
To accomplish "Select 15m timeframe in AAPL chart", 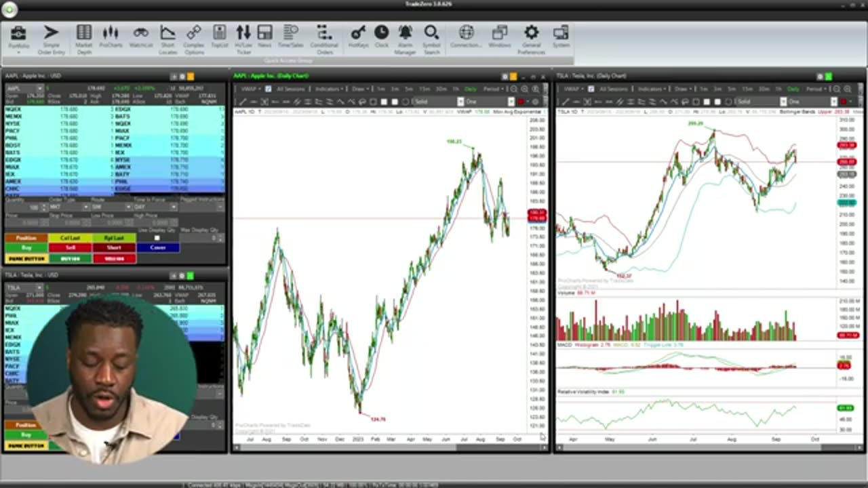I will (425, 89).
